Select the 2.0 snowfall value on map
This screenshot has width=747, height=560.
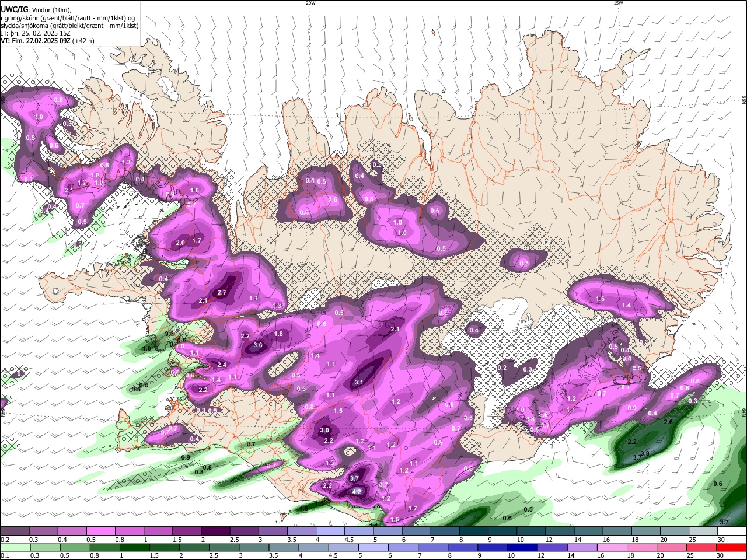coord(180,243)
